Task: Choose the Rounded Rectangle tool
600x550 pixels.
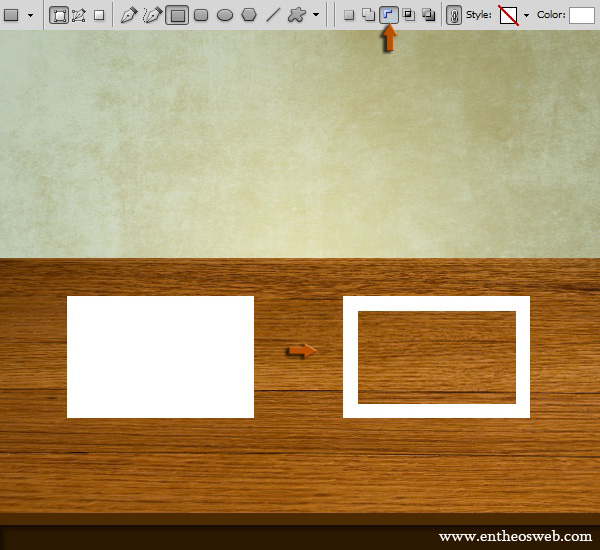Action: coord(201,15)
